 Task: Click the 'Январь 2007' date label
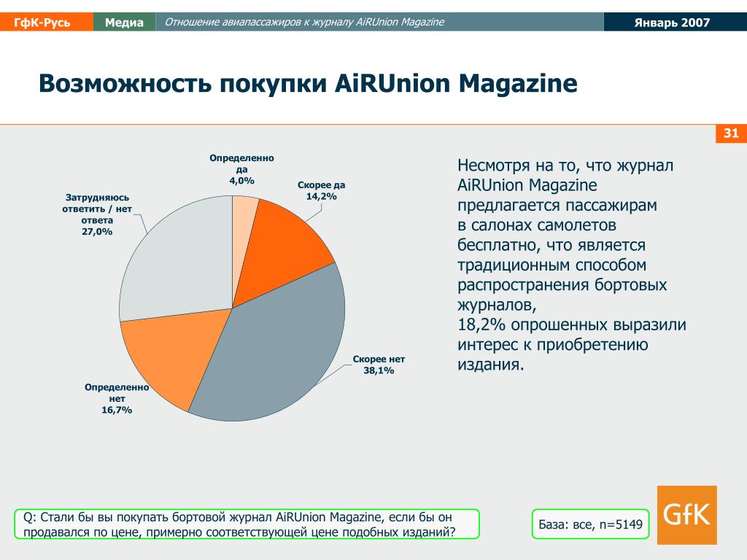(672, 23)
